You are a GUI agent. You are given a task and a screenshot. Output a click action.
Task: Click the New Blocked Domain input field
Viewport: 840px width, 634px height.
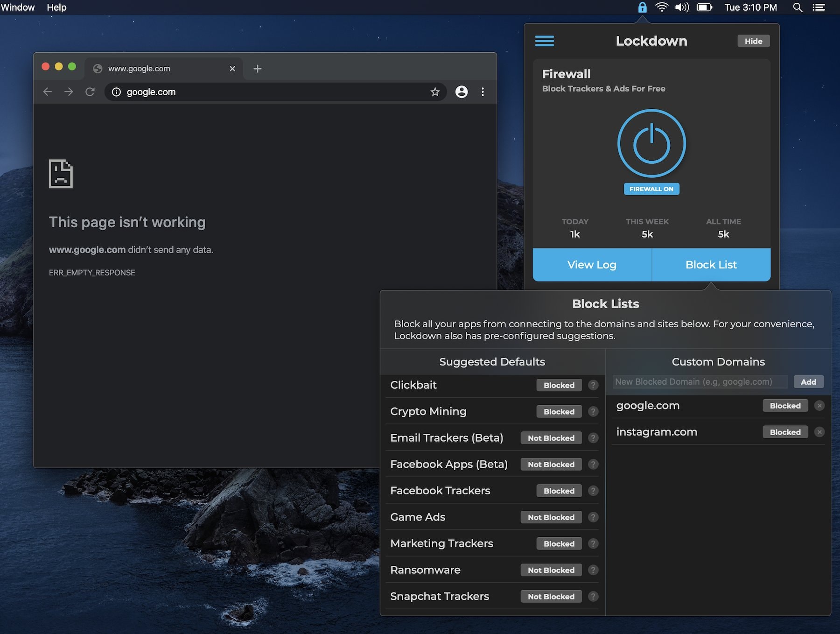[700, 382]
